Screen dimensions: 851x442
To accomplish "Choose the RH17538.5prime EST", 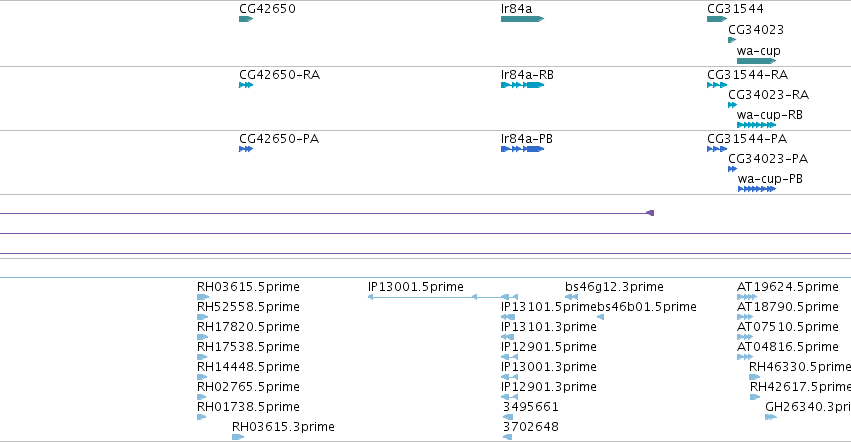I will pyautogui.click(x=202, y=357).
